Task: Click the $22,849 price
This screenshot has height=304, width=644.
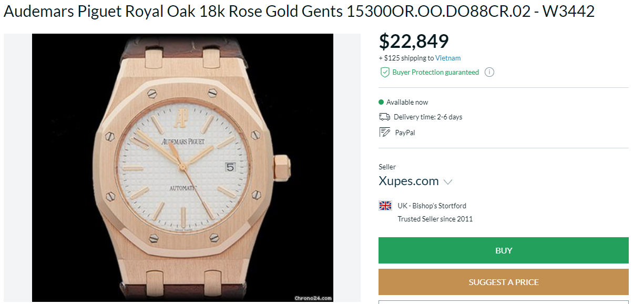Action: pos(414,41)
